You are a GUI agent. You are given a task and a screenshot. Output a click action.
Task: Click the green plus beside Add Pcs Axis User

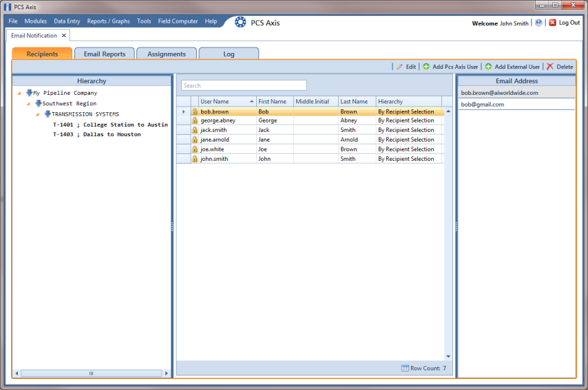426,67
